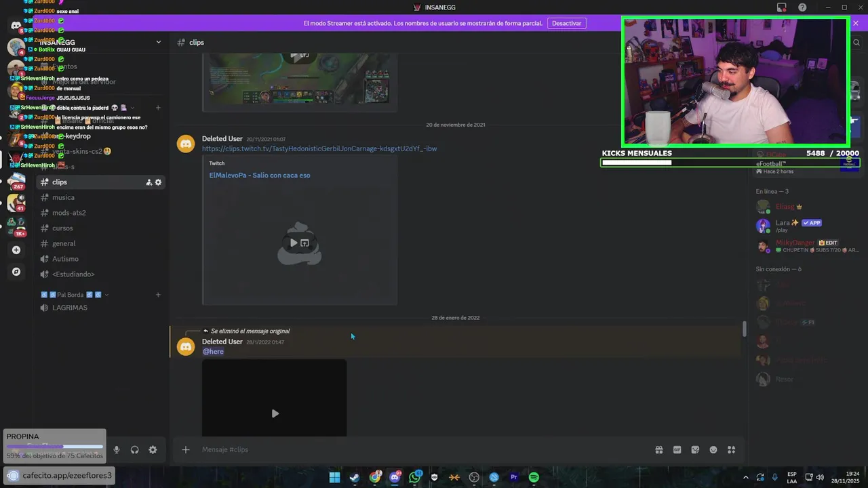Screen dimensions: 868x488
Task: Open Discord direct messages home icon
Action: 16,26
